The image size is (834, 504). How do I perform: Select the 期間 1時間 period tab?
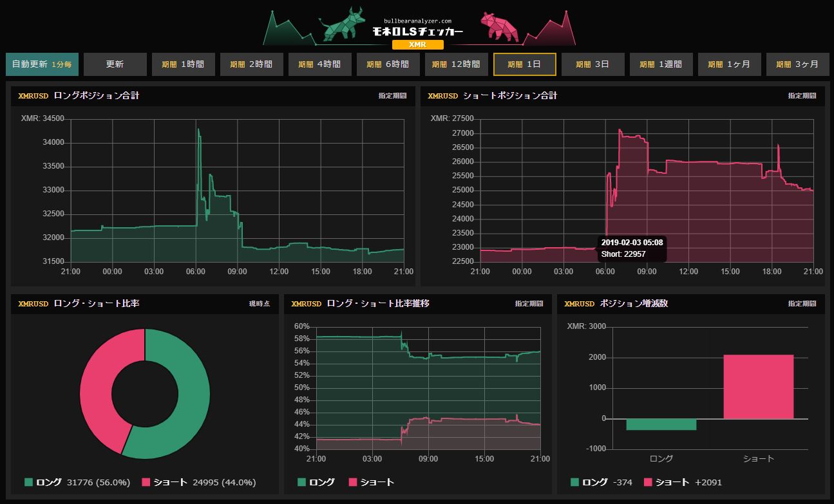183,64
